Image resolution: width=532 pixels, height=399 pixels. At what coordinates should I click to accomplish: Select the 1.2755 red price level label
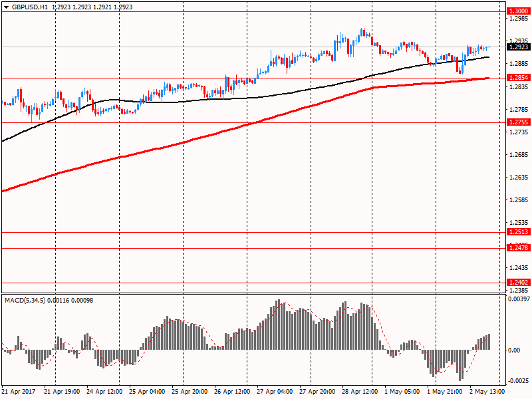click(x=519, y=122)
